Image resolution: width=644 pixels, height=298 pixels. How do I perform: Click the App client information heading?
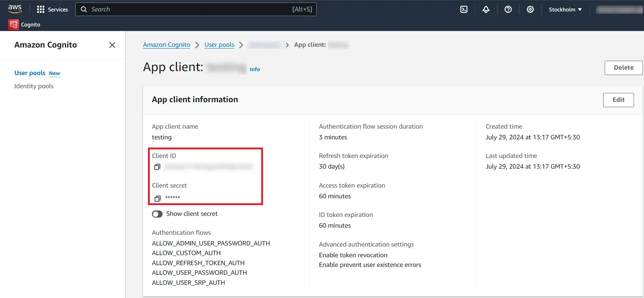[x=195, y=100]
